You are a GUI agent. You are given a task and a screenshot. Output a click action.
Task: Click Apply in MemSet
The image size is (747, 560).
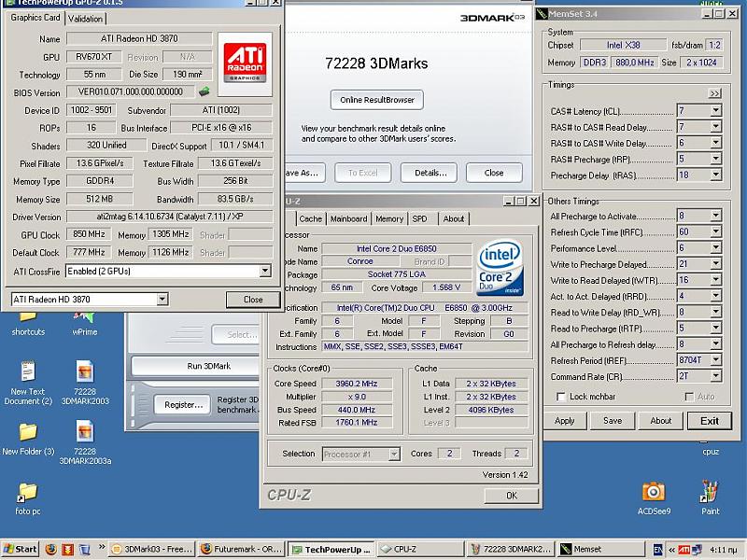[x=565, y=421]
